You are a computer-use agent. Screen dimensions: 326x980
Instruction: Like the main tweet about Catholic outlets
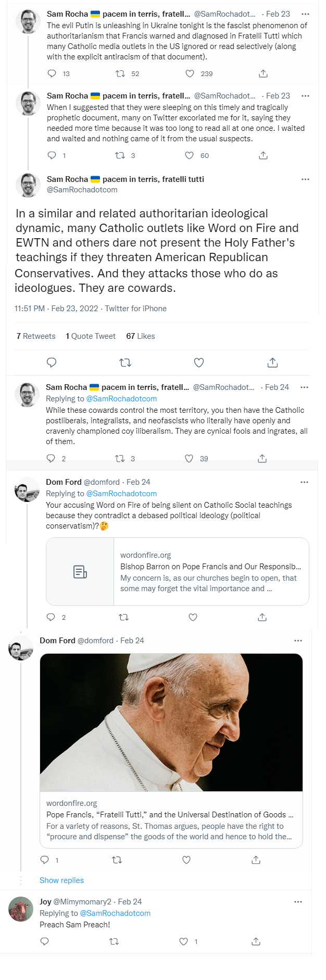[x=199, y=362]
